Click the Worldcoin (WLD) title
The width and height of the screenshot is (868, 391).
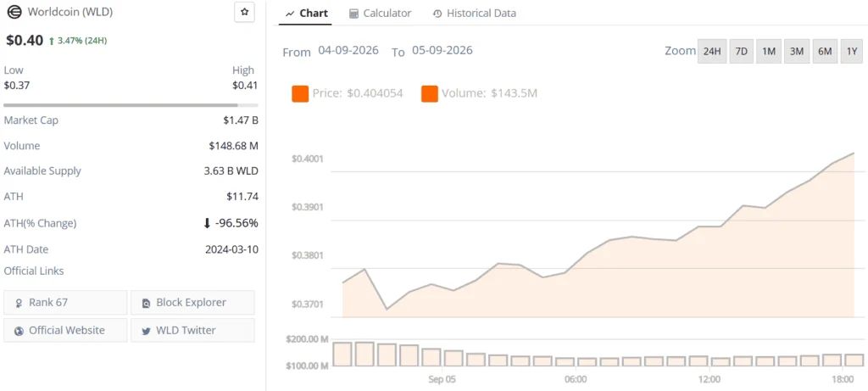tap(70, 12)
